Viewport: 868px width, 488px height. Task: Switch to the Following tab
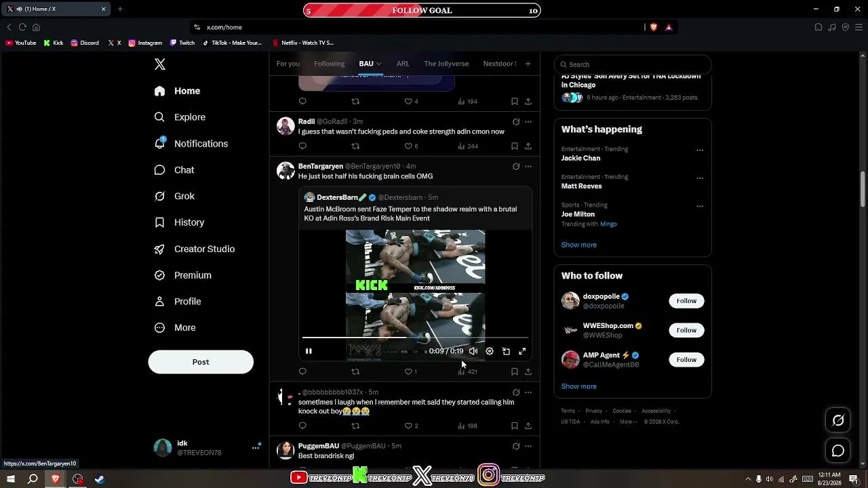click(x=330, y=64)
